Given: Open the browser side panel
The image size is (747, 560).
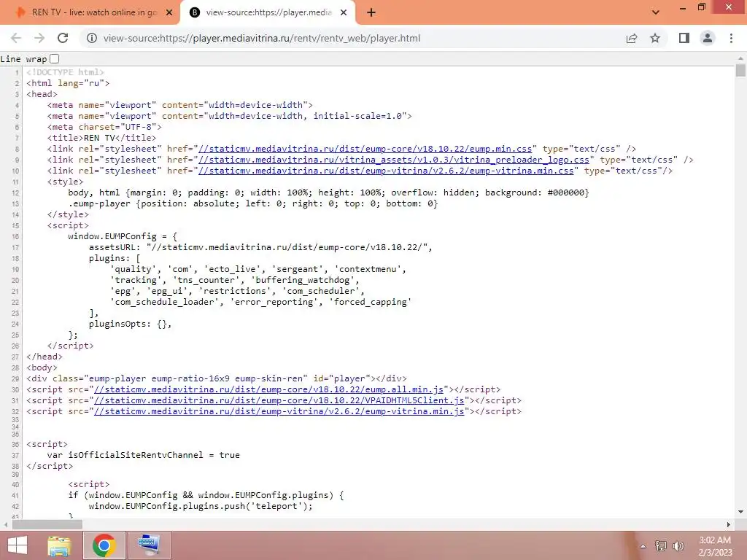Looking at the screenshot, I should pos(684,38).
